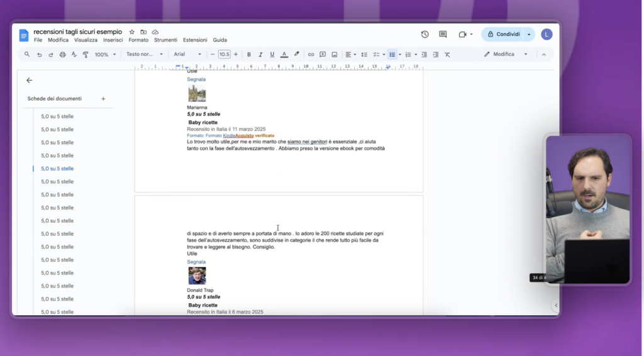The width and height of the screenshot is (644, 356).
Task: Open the Arial font dropdown
Action: 187,54
